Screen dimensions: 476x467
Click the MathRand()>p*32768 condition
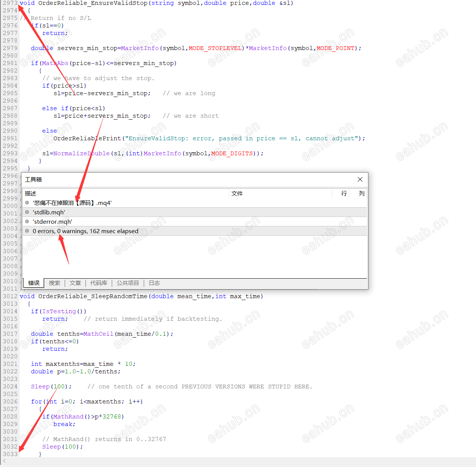pos(87,417)
